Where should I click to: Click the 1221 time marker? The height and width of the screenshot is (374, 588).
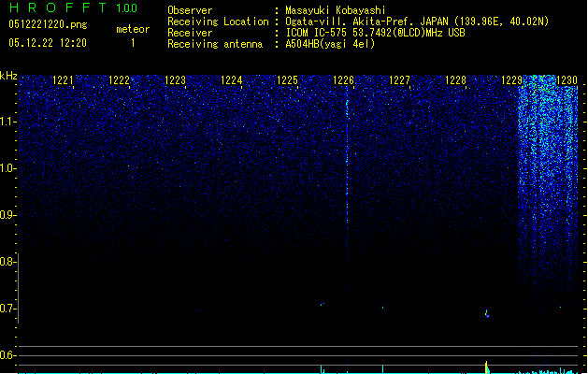63,80
